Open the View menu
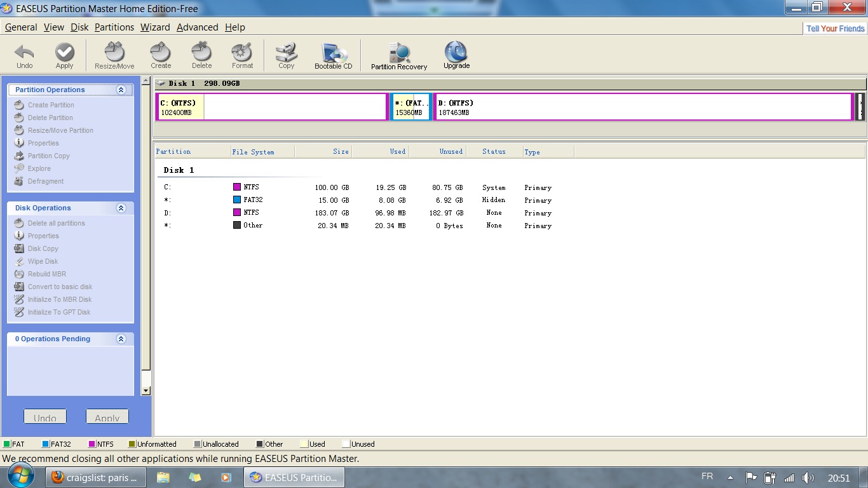 click(x=54, y=27)
